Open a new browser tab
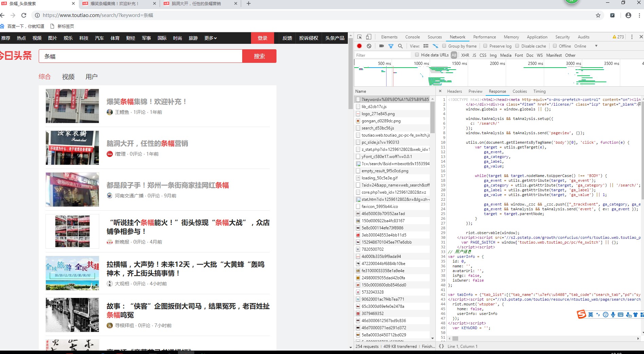 (x=249, y=3)
